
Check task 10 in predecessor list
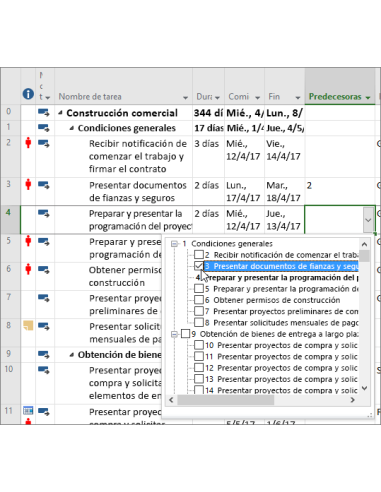pos(199,345)
